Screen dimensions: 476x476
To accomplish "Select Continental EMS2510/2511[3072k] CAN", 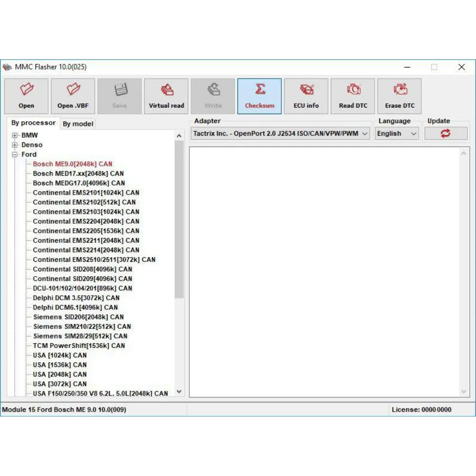I will [94, 259].
